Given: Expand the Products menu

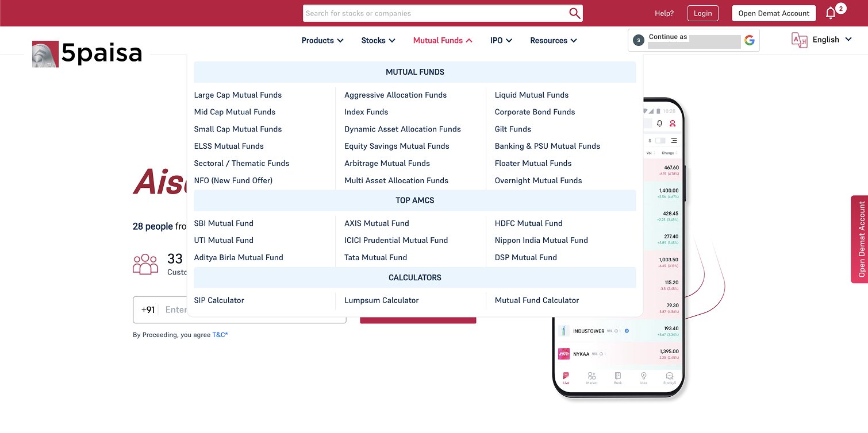Looking at the screenshot, I should [322, 40].
